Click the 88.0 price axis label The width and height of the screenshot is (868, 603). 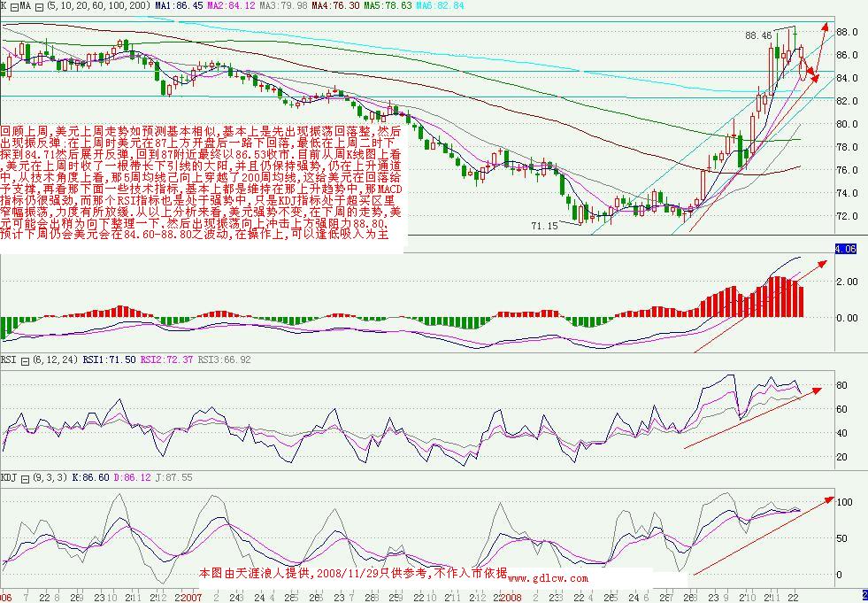coord(847,32)
